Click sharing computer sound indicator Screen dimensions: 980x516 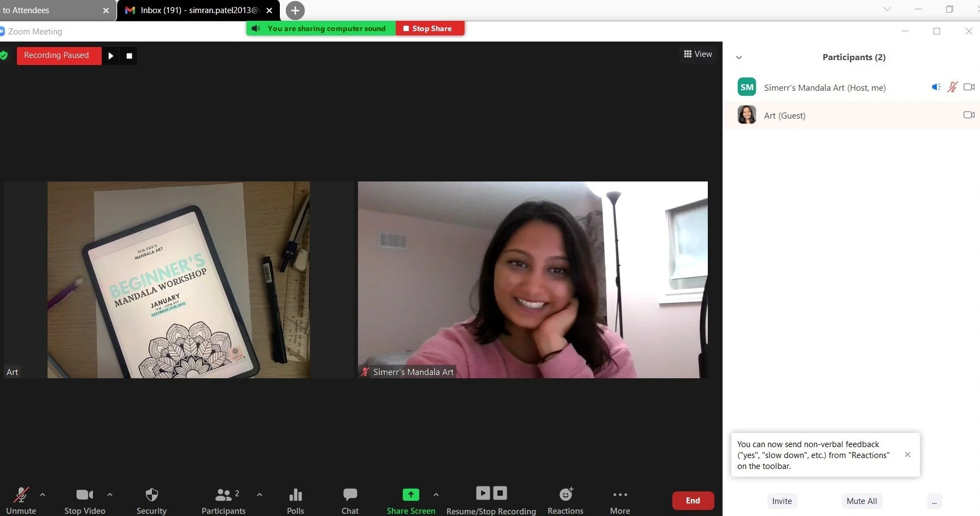click(x=321, y=28)
